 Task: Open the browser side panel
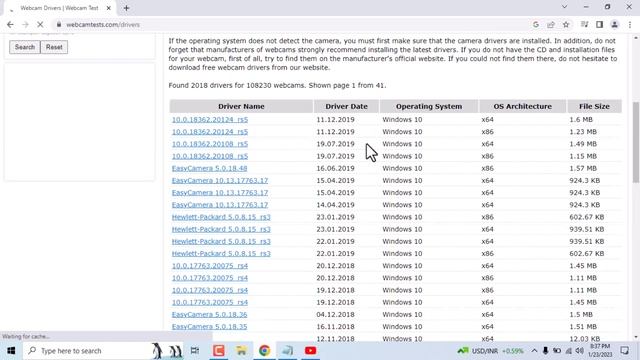point(599,24)
